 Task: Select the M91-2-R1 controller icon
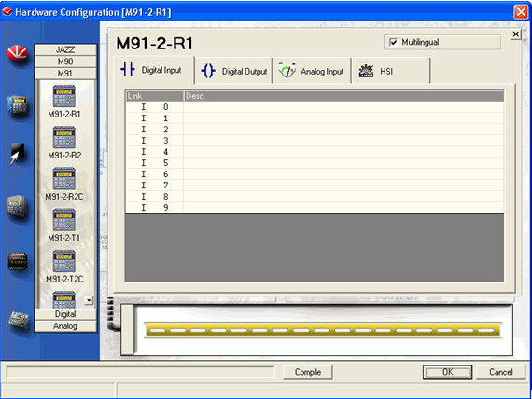(x=64, y=96)
